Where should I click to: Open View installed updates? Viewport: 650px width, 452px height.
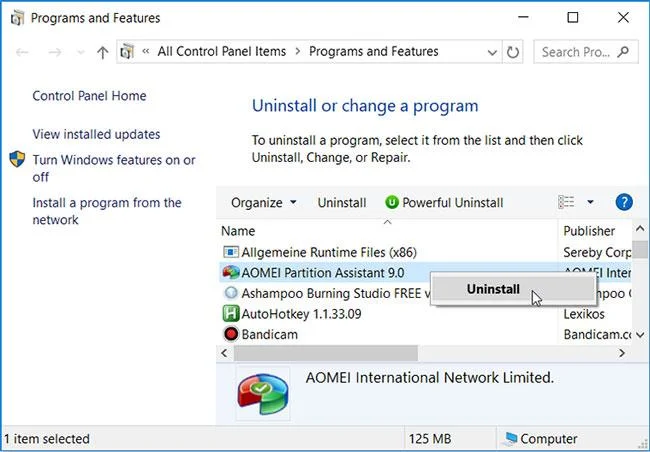tap(96, 134)
